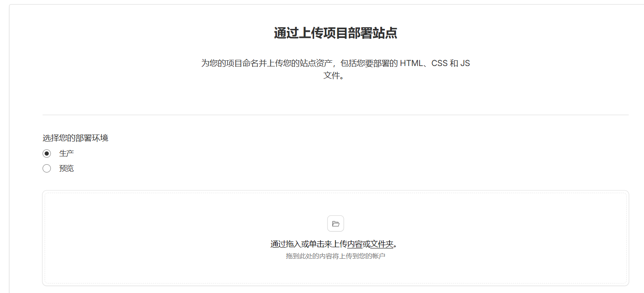Click the description mentioning HTML、CSS 和 JS

[x=335, y=69]
